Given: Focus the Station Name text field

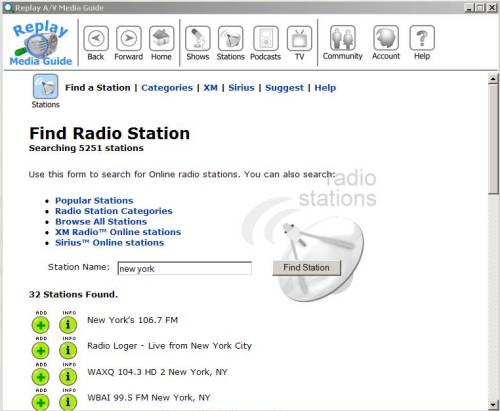Looking at the screenshot, I should (x=185, y=268).
